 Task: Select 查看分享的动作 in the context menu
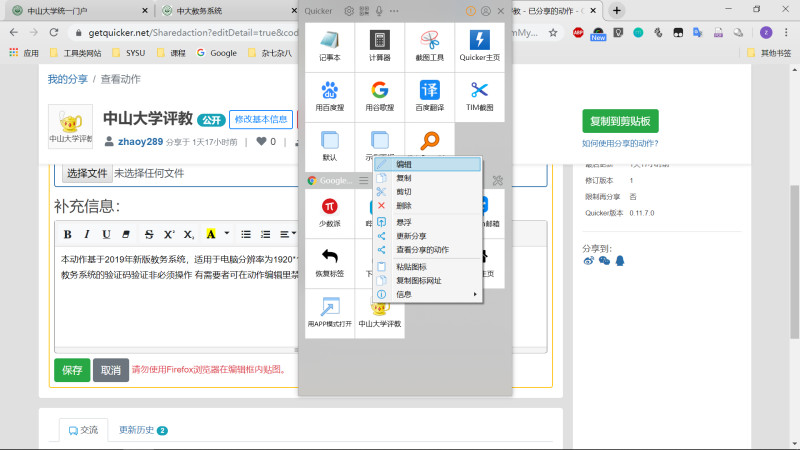coord(428,250)
